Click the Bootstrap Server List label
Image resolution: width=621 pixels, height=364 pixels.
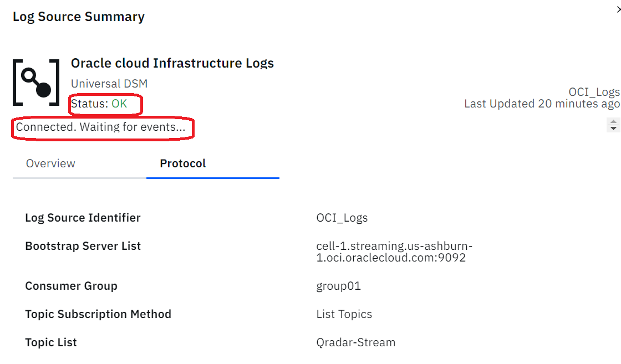[x=83, y=246]
